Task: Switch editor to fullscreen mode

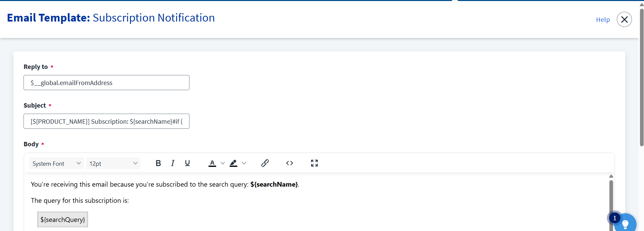Action: click(314, 163)
